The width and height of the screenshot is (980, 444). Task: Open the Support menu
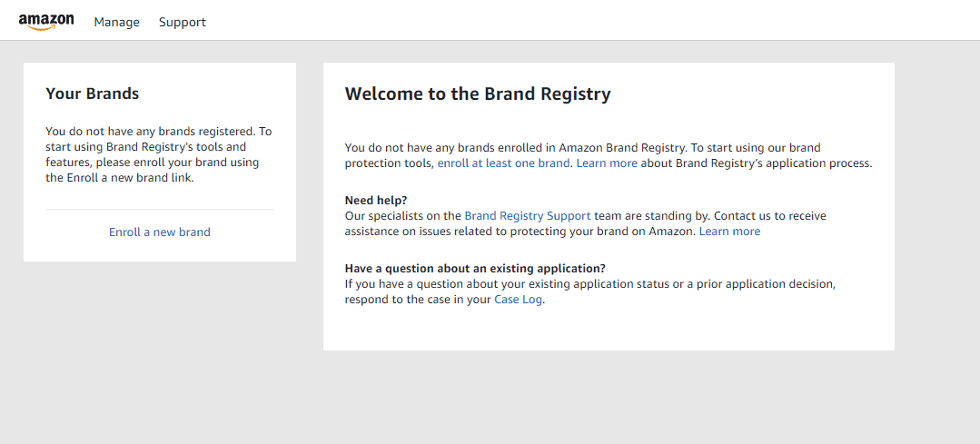(x=183, y=23)
